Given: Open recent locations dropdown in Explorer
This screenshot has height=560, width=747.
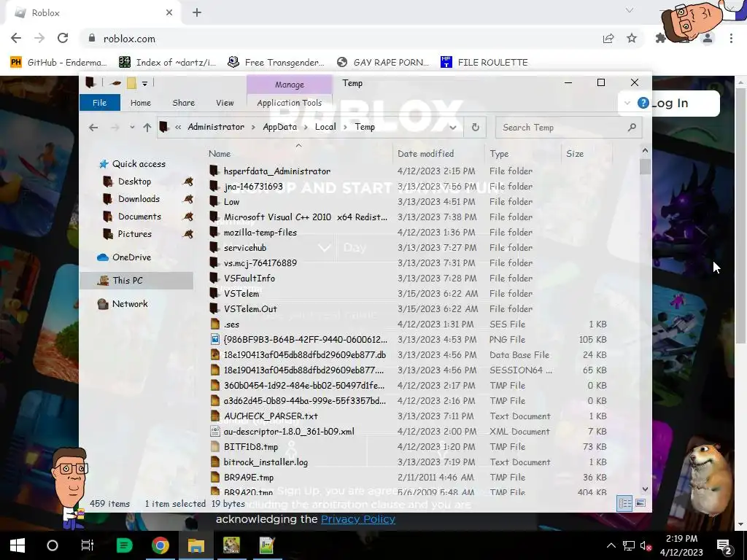Looking at the screenshot, I should click(x=132, y=127).
